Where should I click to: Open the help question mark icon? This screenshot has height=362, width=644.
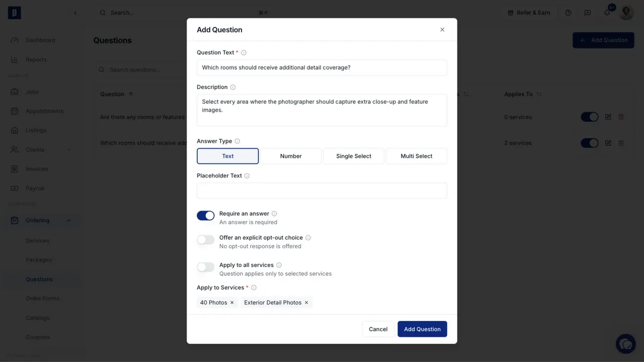[568, 13]
